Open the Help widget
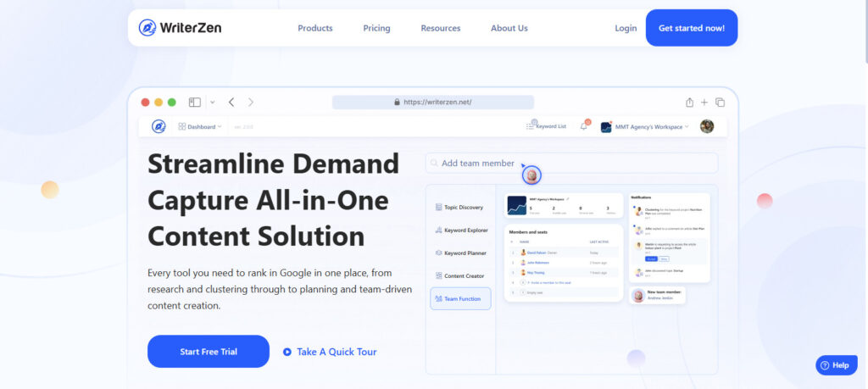868x389 pixels. click(836, 365)
